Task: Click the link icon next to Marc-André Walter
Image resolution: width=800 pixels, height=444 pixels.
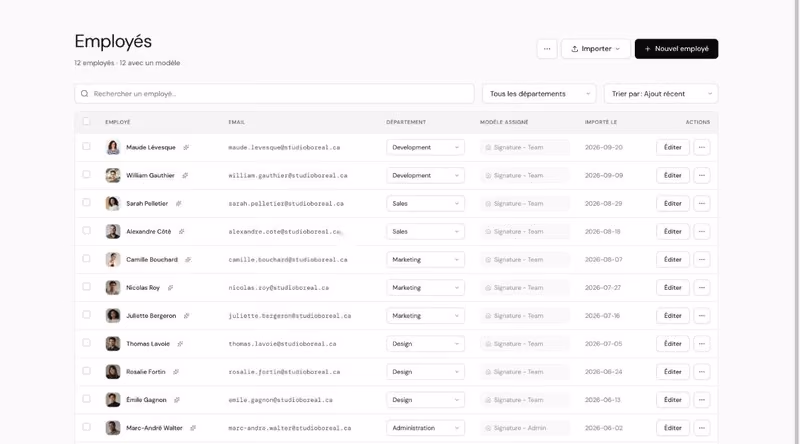Action: [x=193, y=428]
